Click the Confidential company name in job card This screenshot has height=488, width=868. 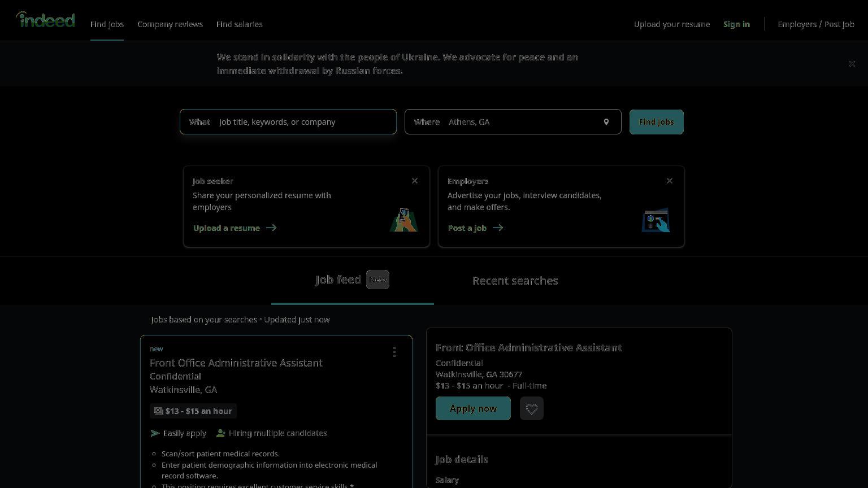[x=175, y=376]
